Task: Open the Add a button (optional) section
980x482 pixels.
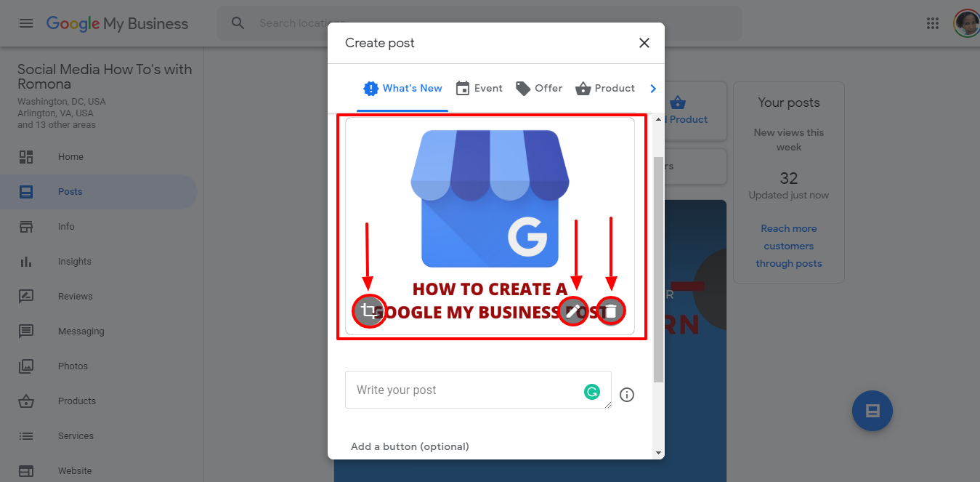Action: (x=410, y=446)
